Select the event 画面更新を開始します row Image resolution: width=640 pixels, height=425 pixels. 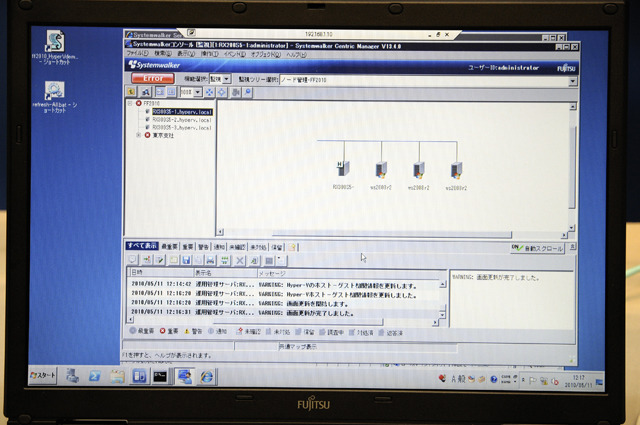284,303
